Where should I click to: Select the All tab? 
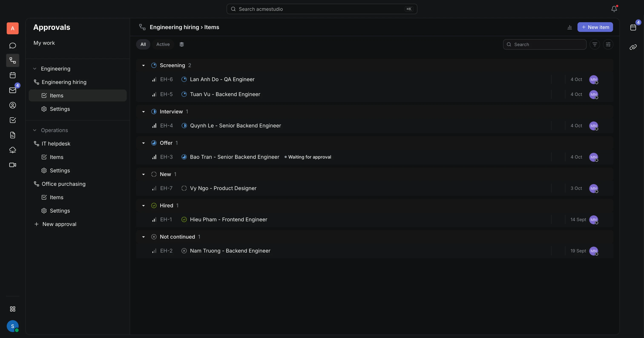(x=143, y=44)
